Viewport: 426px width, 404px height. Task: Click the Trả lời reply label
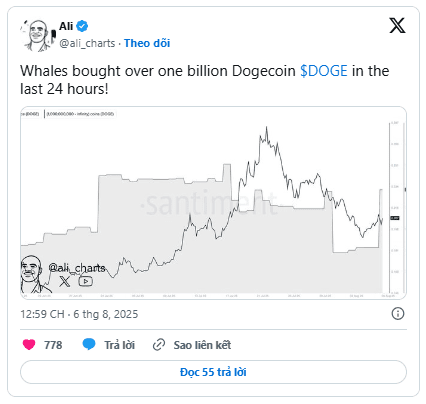(120, 345)
